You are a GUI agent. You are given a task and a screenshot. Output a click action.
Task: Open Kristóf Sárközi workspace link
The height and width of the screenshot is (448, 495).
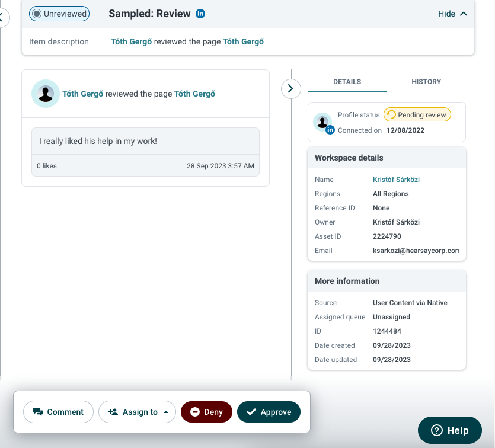point(396,179)
